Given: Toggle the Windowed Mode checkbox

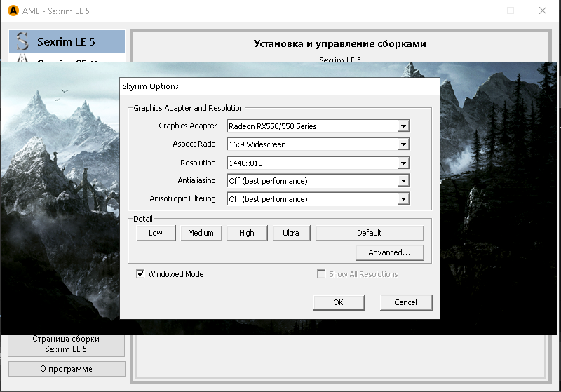Looking at the screenshot, I should [x=140, y=274].
